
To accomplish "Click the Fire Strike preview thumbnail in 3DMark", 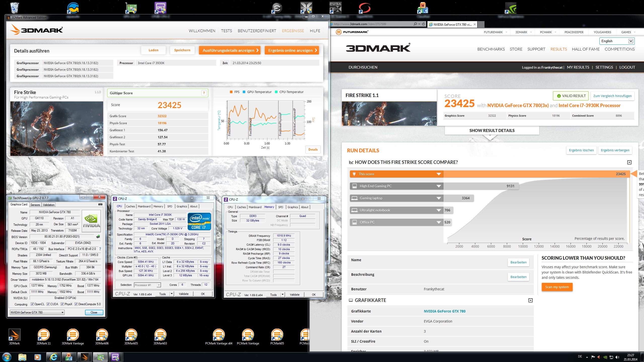I will coord(57,128).
